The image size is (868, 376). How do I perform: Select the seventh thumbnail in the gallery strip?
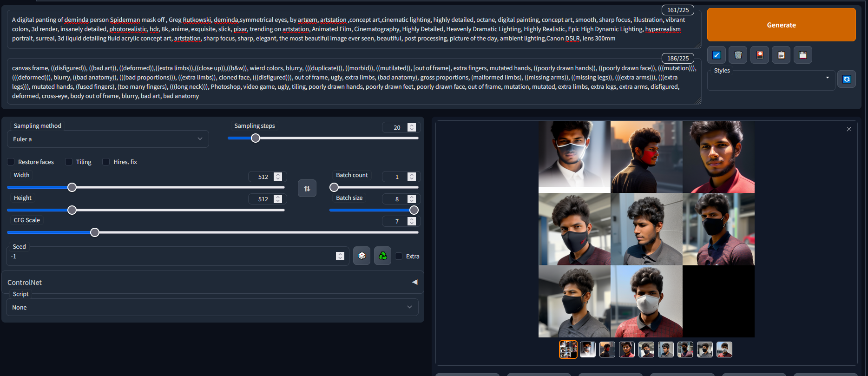click(x=685, y=350)
